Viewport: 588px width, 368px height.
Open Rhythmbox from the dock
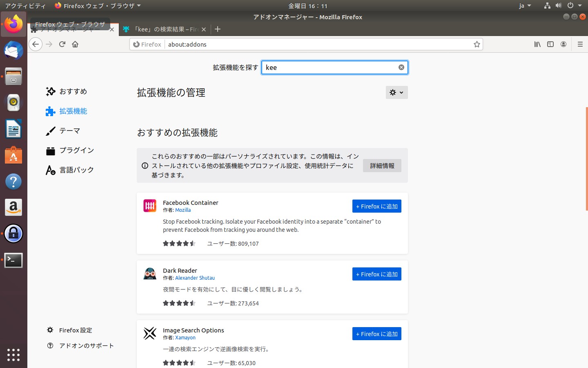pyautogui.click(x=13, y=103)
